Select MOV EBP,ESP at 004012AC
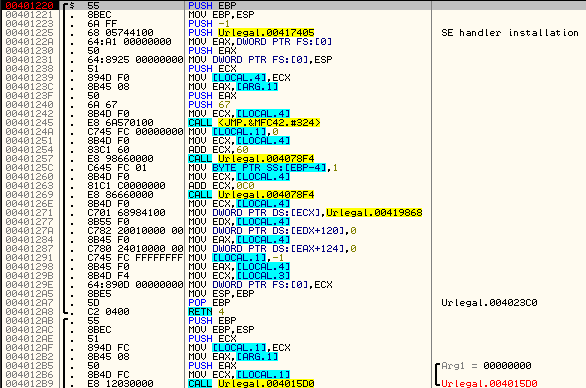586x388 pixels. pos(221,329)
